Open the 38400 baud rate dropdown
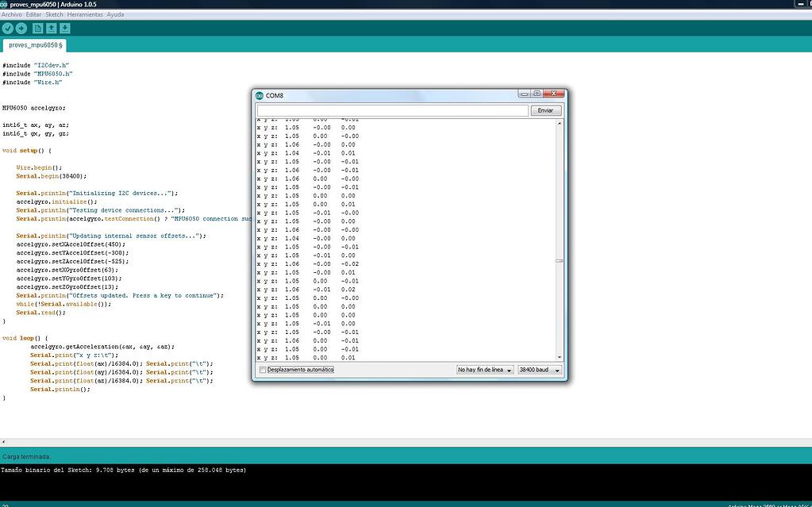The image size is (812, 507). coord(540,370)
